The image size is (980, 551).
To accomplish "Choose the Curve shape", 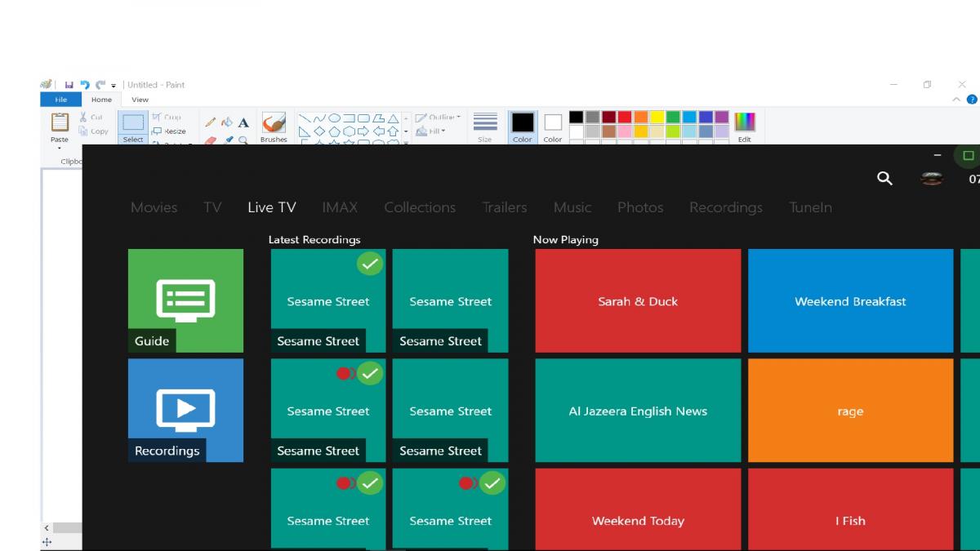I will (x=319, y=118).
